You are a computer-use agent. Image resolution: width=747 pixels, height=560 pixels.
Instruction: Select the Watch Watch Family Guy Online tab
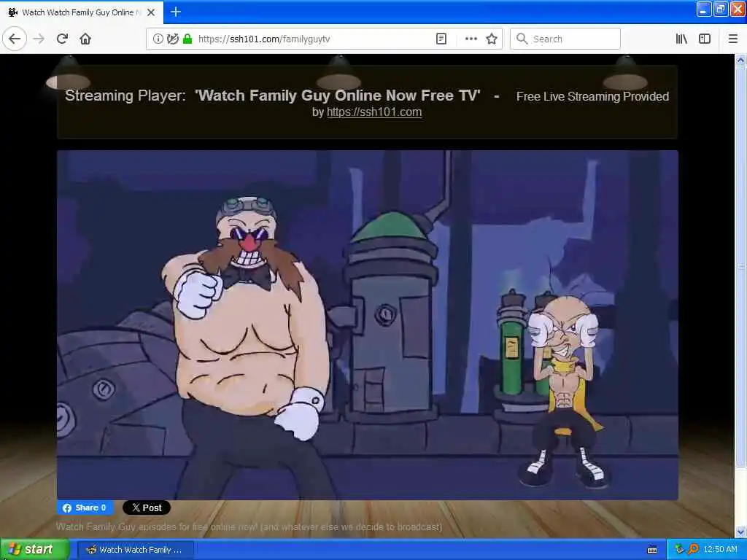[x=81, y=12]
